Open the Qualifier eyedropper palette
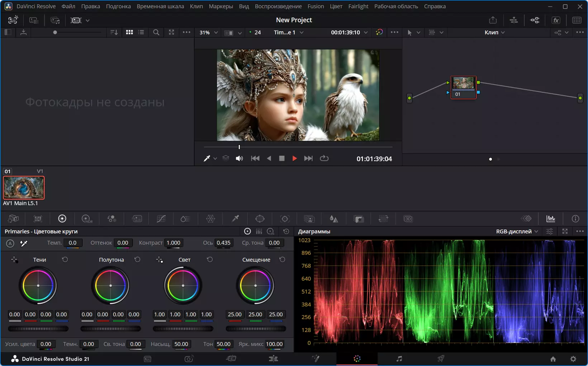The image size is (588, 366). point(236,219)
